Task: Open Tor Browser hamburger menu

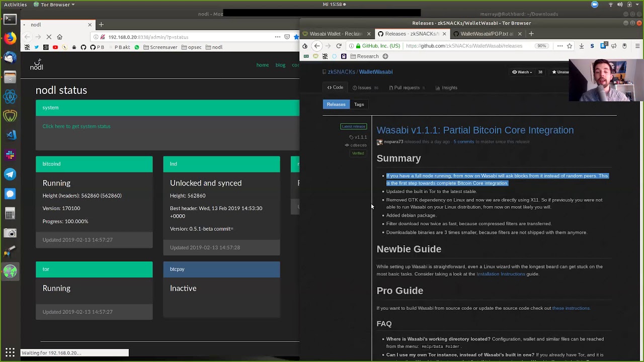Action: click(x=637, y=46)
